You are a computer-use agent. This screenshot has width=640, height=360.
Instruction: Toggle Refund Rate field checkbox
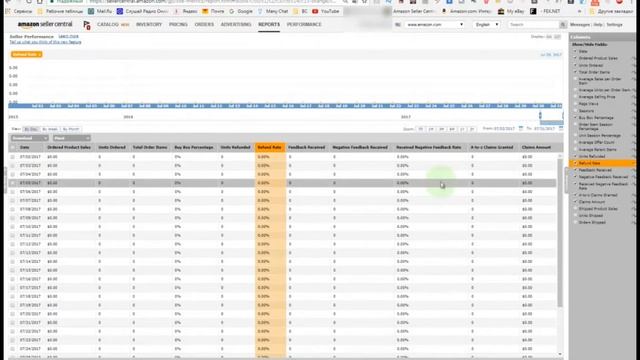click(576, 163)
